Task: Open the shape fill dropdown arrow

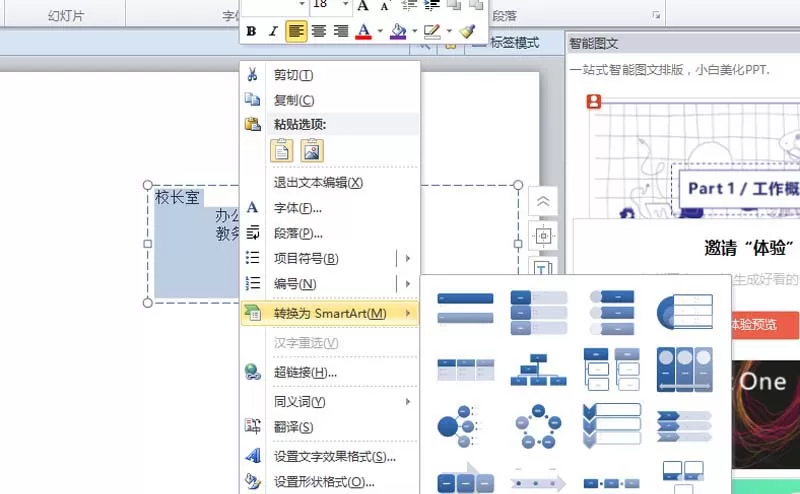Action: click(415, 31)
